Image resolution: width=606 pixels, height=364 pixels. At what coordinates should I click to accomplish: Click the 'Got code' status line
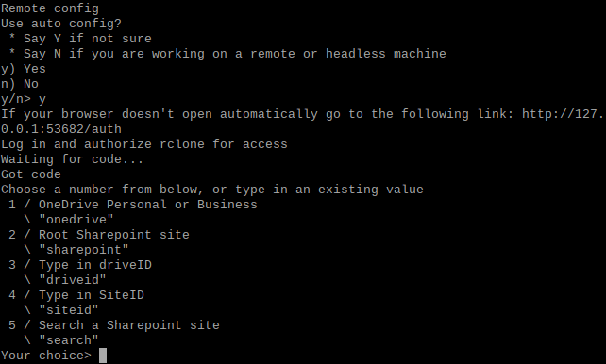click(x=31, y=174)
